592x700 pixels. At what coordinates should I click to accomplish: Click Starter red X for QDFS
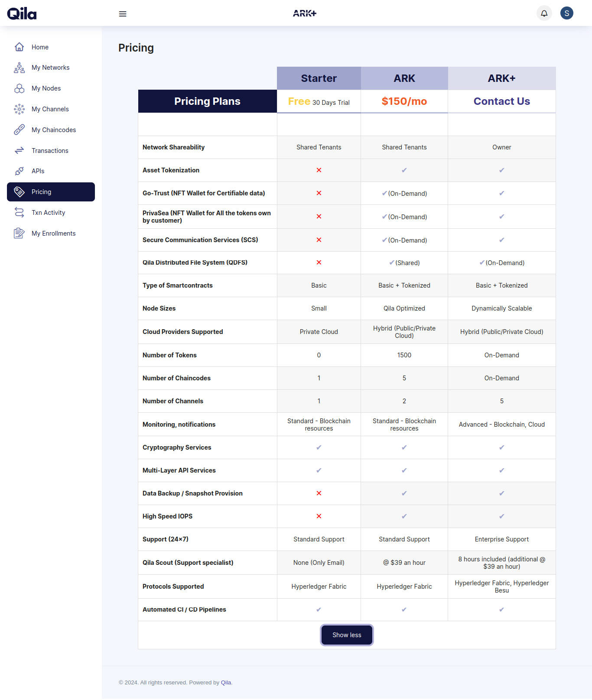[319, 262]
